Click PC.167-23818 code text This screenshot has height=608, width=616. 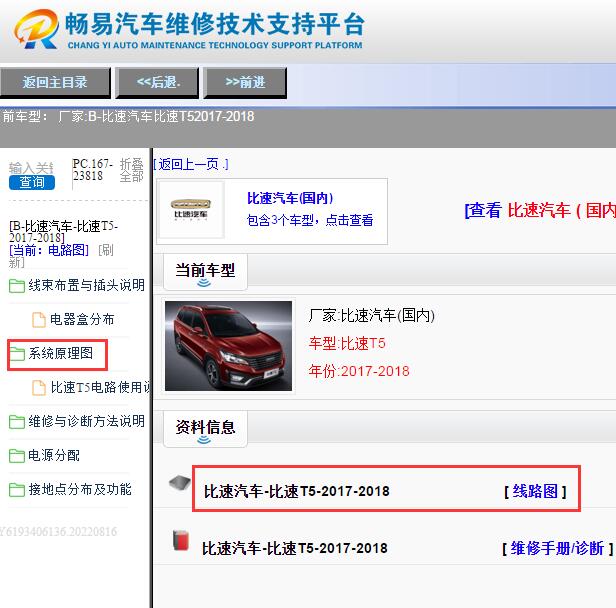pos(93,170)
